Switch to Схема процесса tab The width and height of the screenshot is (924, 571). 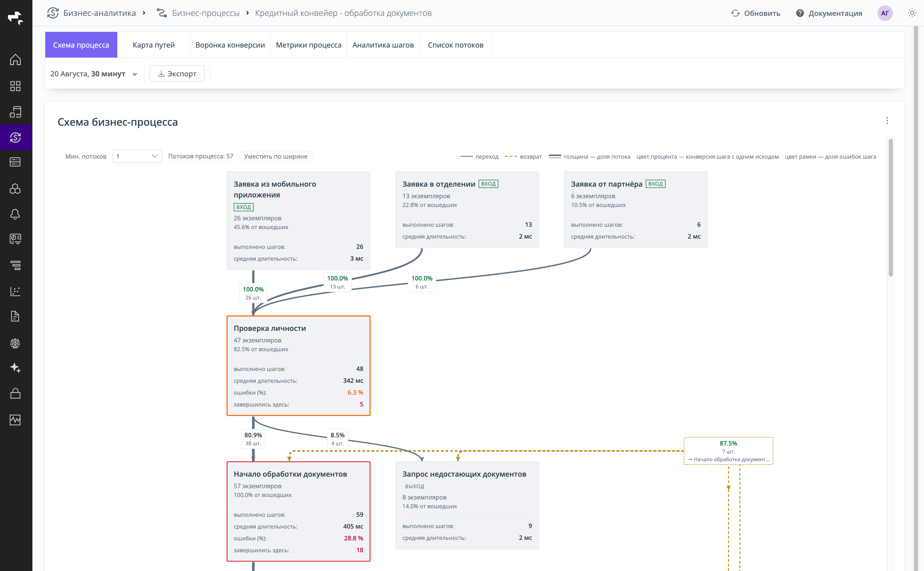click(x=81, y=45)
